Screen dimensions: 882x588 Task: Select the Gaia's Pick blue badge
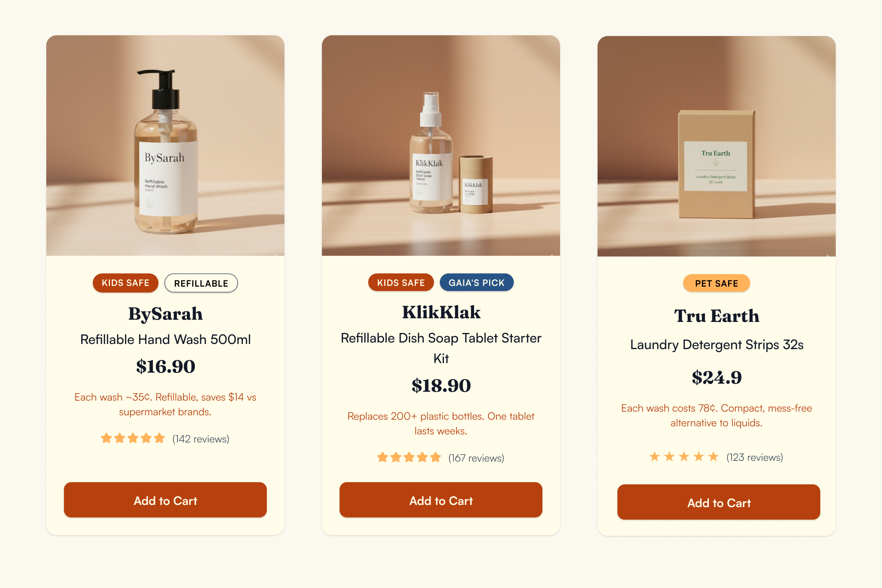pos(477,282)
